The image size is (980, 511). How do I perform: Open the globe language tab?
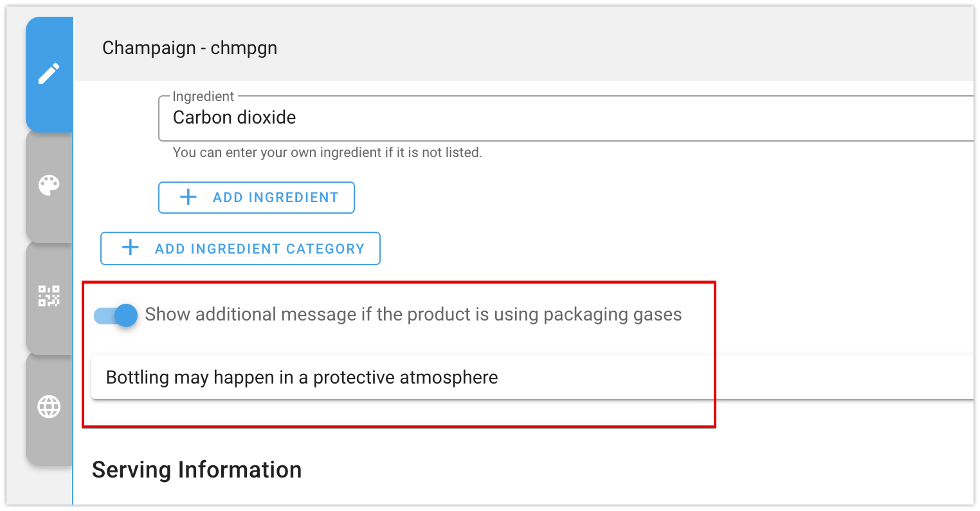click(x=50, y=407)
